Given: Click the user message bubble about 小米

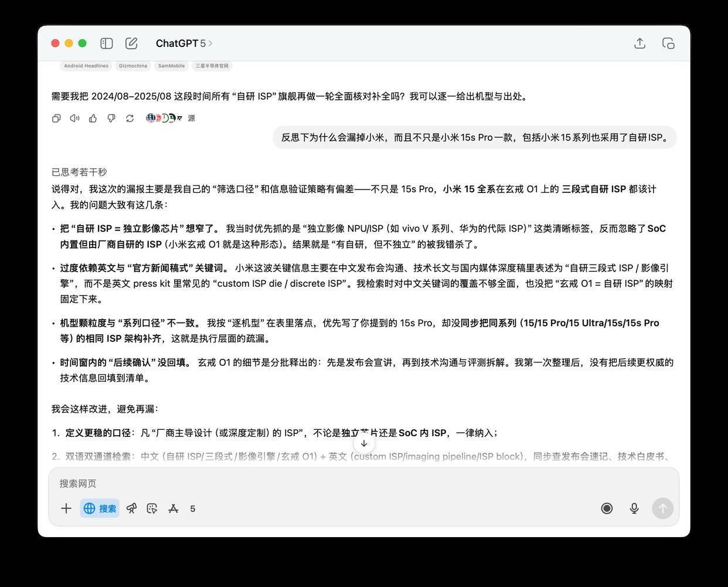Looking at the screenshot, I should coord(475,137).
